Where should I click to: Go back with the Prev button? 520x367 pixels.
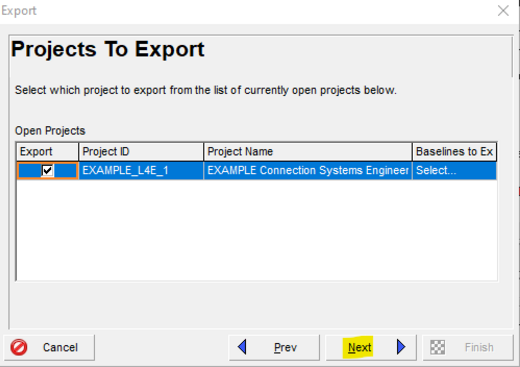tap(274, 347)
